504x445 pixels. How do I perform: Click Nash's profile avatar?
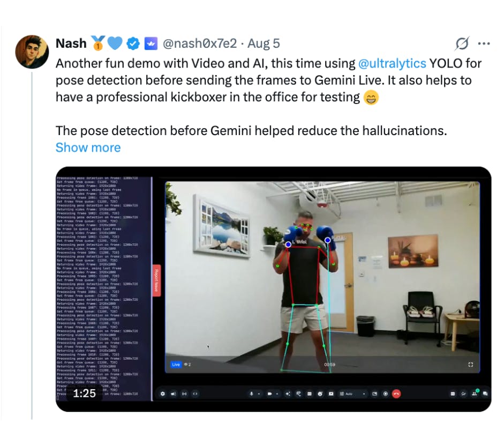[32, 52]
